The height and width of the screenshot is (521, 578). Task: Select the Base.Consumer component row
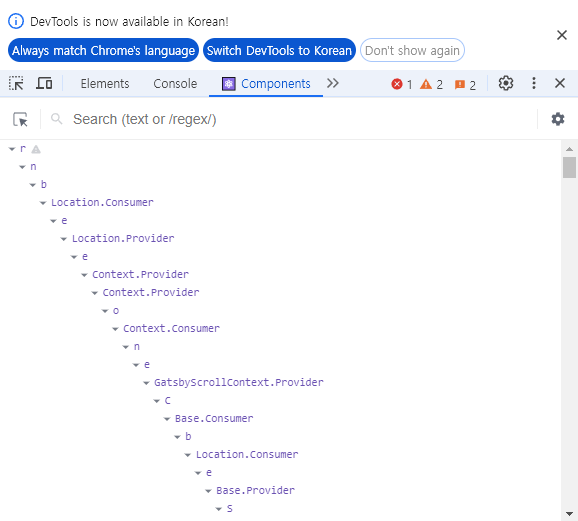click(214, 418)
